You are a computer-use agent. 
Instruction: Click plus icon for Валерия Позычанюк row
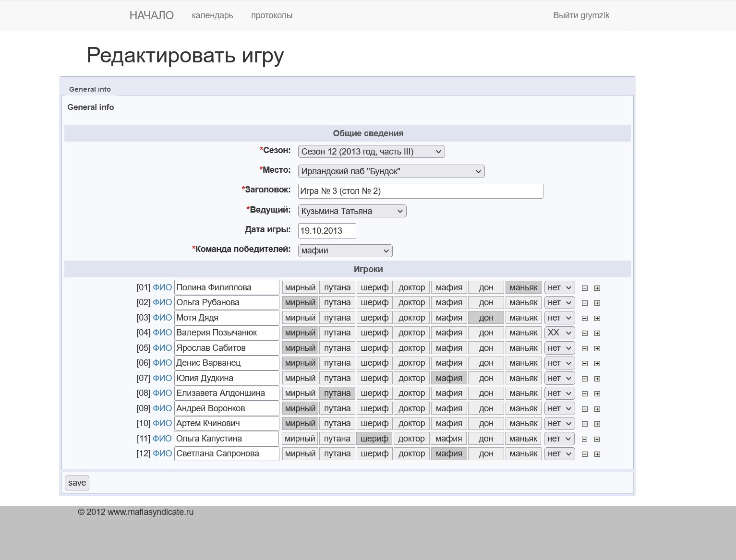(597, 333)
